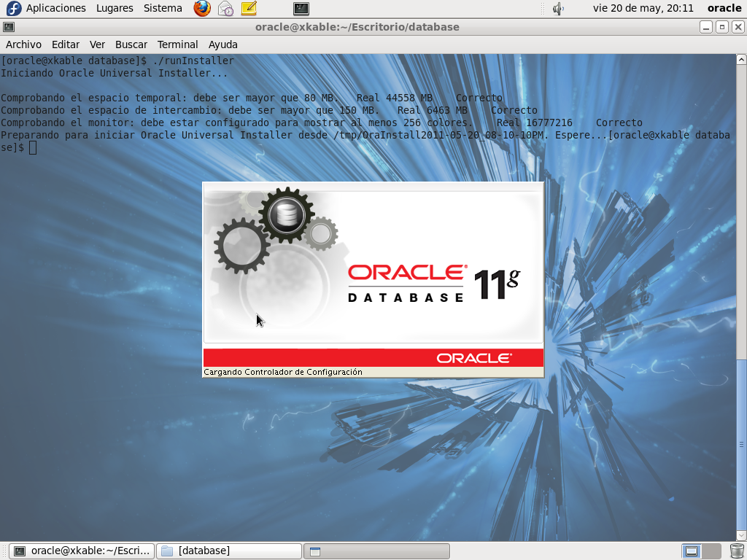The image size is (747, 560).
Task: Open the Ver menu in terminal
Action: pos(97,44)
